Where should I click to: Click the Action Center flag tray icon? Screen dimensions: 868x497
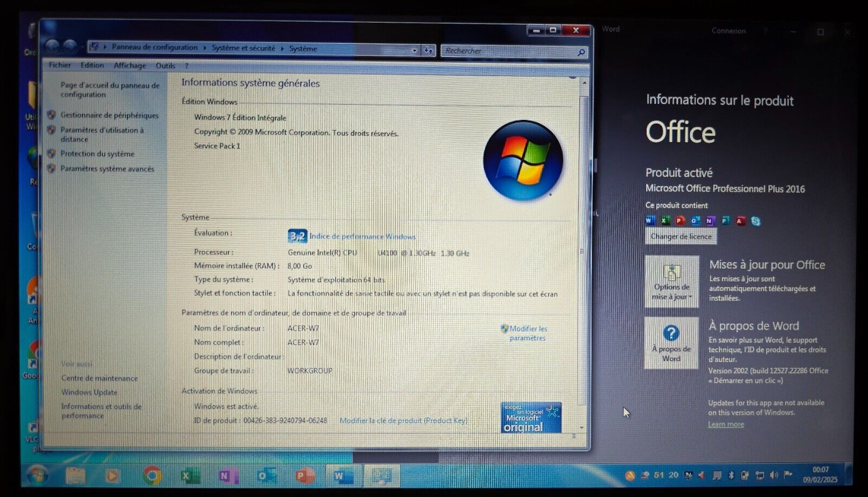(788, 475)
